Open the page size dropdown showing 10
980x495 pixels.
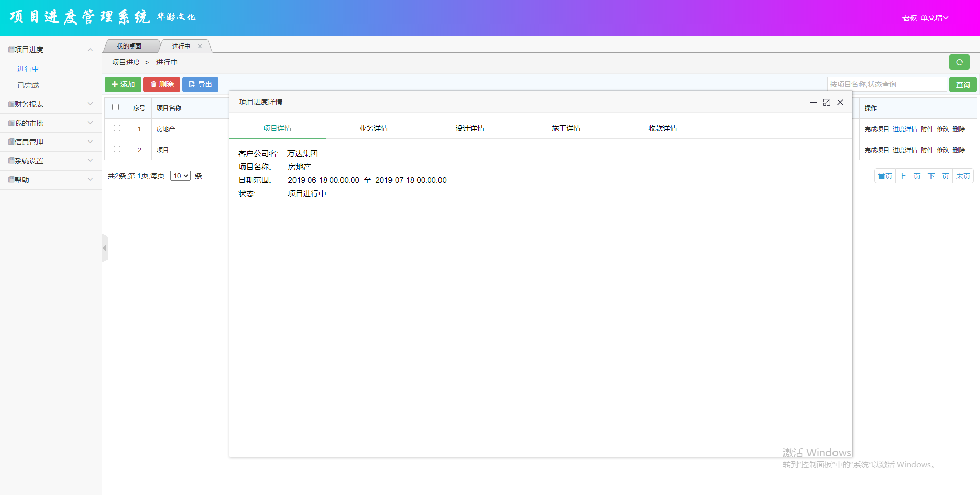(x=181, y=176)
